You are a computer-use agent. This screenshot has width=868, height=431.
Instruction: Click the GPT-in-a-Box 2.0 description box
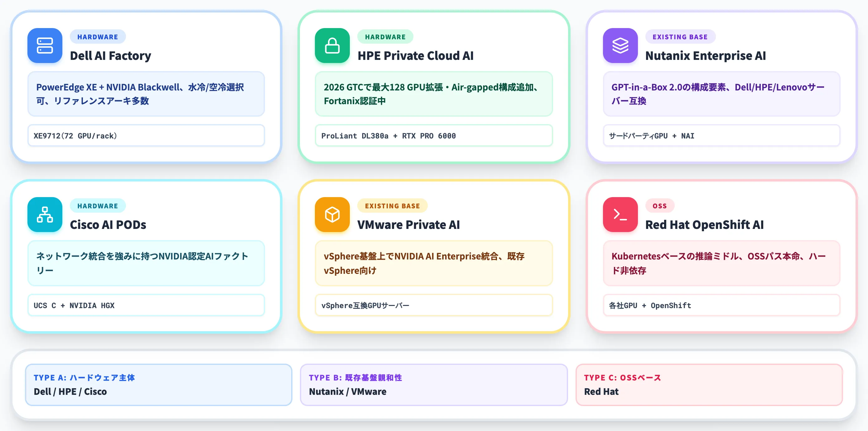pos(721,94)
